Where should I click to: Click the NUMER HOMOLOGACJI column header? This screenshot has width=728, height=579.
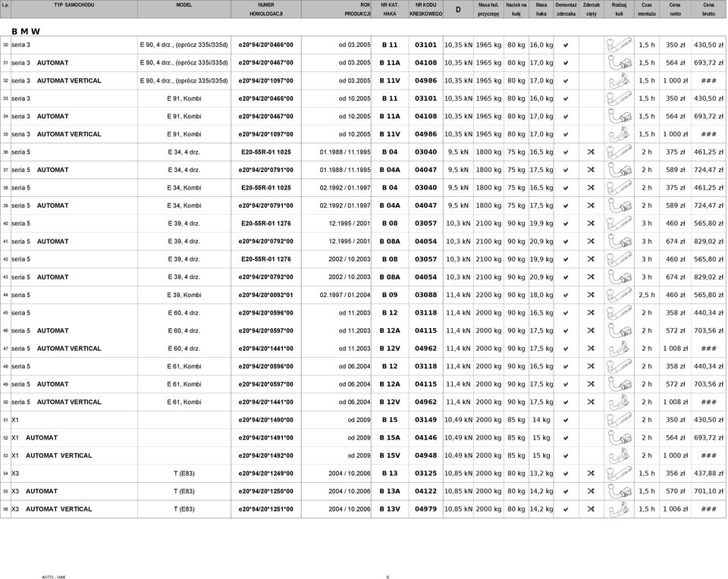coord(266,9)
